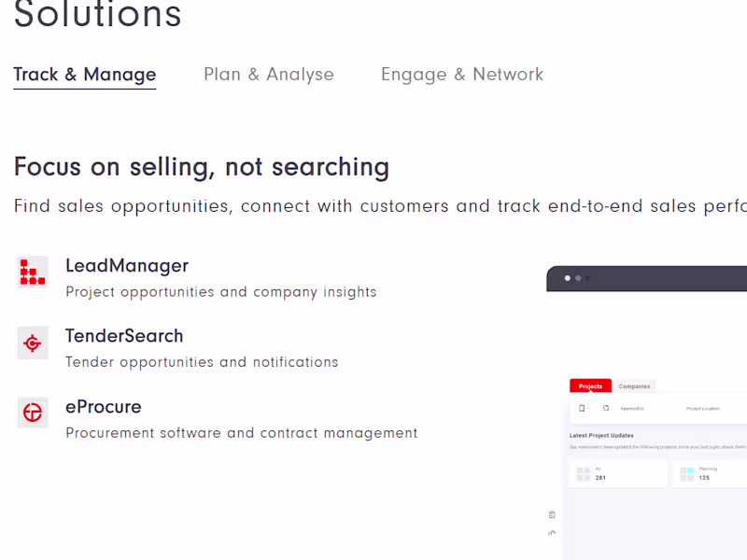This screenshot has width=747, height=560.
Task: Open the bookmark dropdown in preview filter bar
Action: point(583,408)
